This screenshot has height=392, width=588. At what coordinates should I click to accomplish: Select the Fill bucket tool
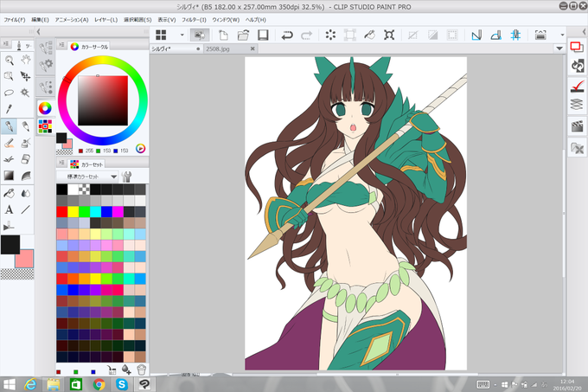click(x=9, y=193)
